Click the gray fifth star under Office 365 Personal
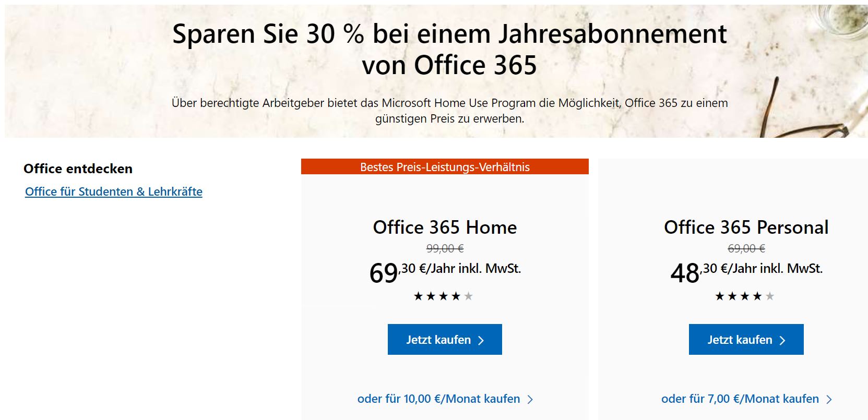Viewport: 868px width, 420px height. pyautogui.click(x=770, y=296)
